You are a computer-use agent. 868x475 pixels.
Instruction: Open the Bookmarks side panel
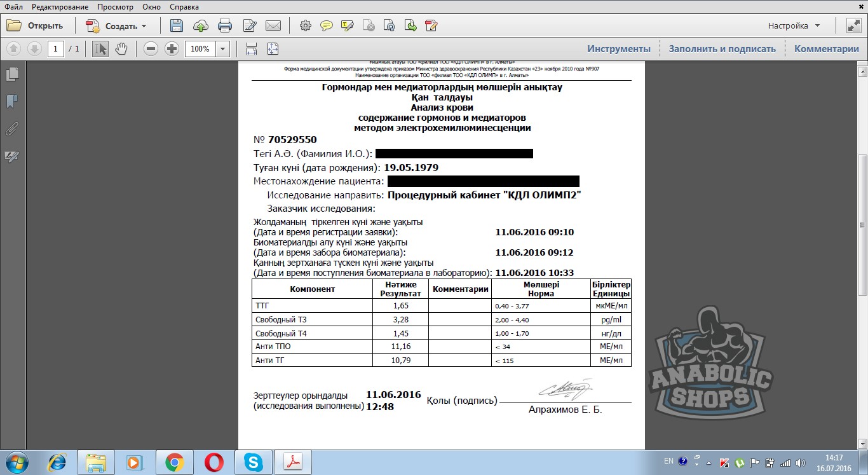click(x=12, y=102)
